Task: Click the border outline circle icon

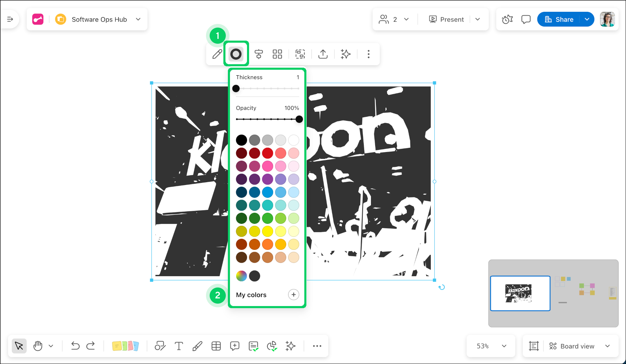Action: [x=236, y=54]
